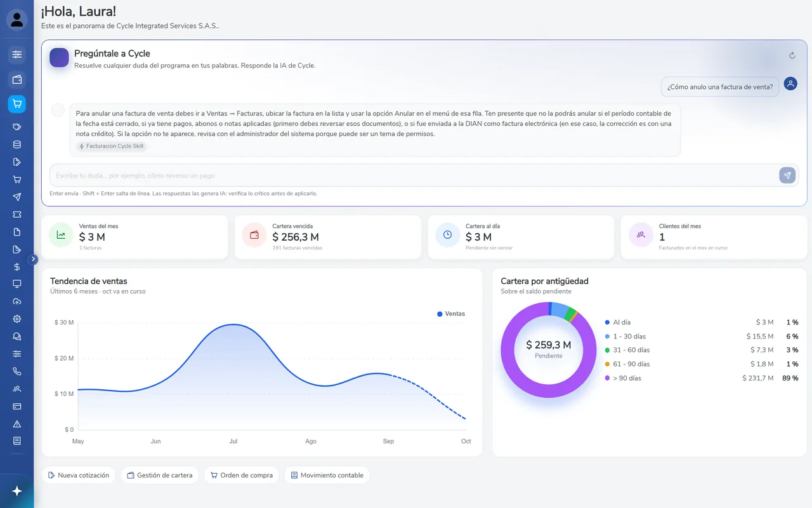Screen dimensions: 812x508
Task: Open the sparkle AI assistant button
Action: (x=17, y=491)
